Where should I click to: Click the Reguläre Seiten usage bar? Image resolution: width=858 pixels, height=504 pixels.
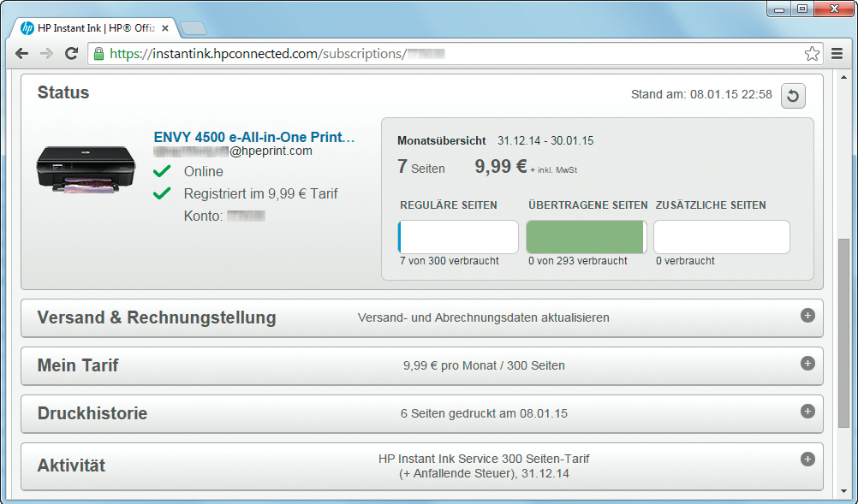[458, 237]
